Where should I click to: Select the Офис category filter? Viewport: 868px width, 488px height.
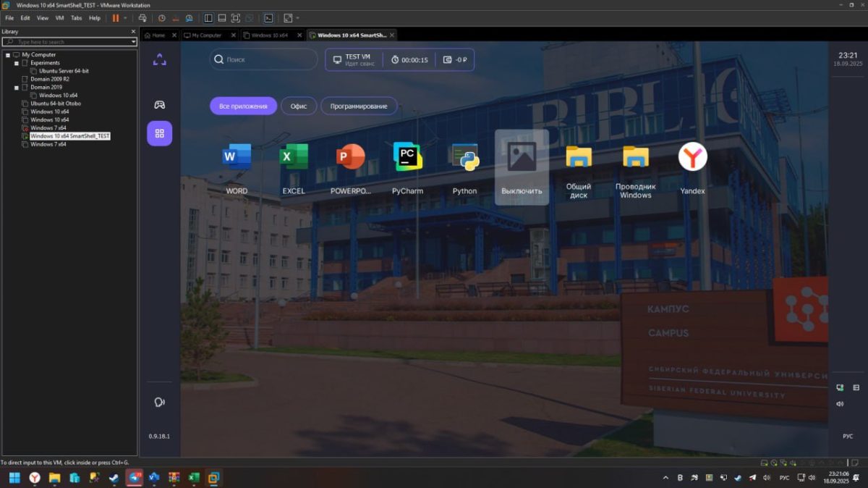point(299,106)
